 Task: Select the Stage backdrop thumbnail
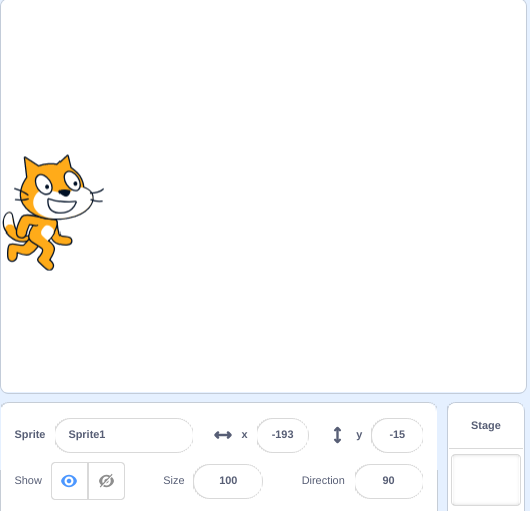(486, 480)
